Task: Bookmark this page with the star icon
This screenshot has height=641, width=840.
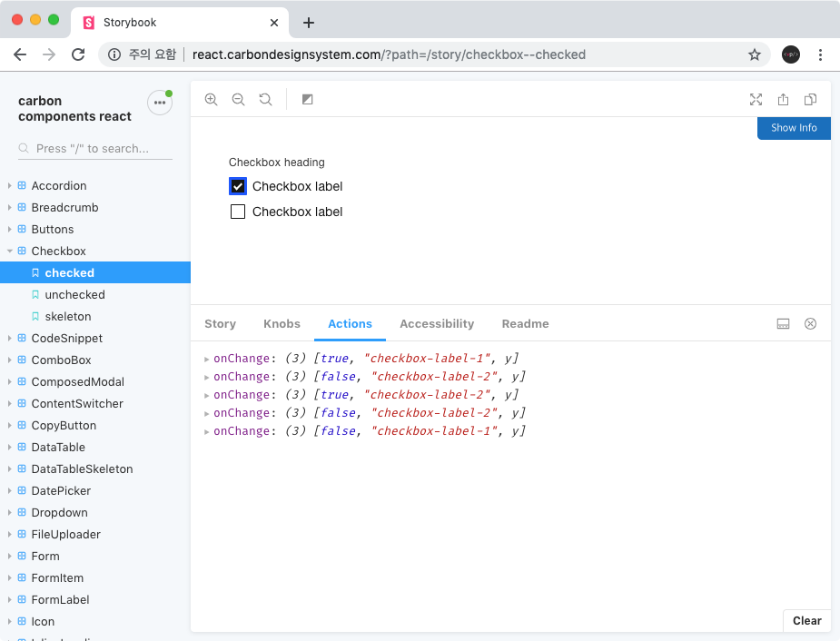Action: coord(755,54)
